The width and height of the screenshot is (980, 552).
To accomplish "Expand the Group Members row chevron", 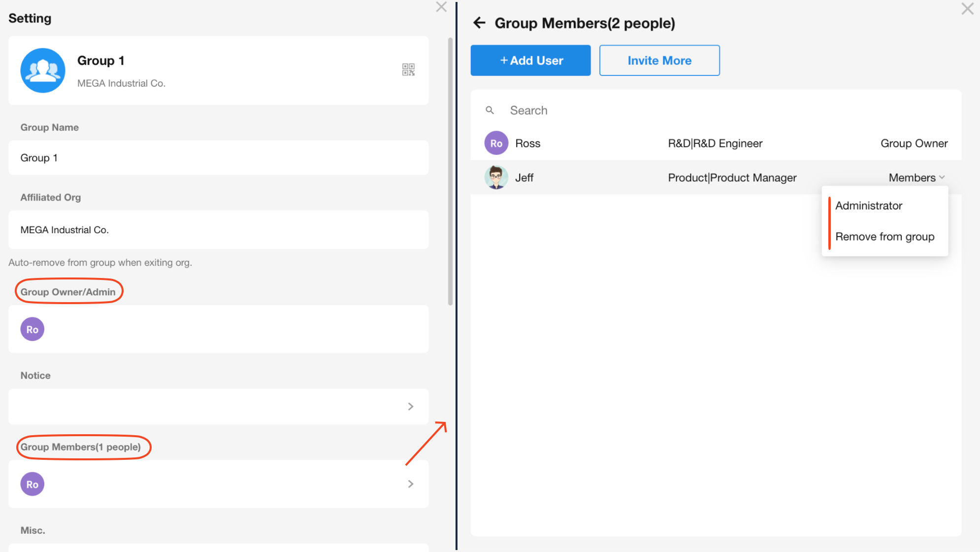I will [x=410, y=484].
